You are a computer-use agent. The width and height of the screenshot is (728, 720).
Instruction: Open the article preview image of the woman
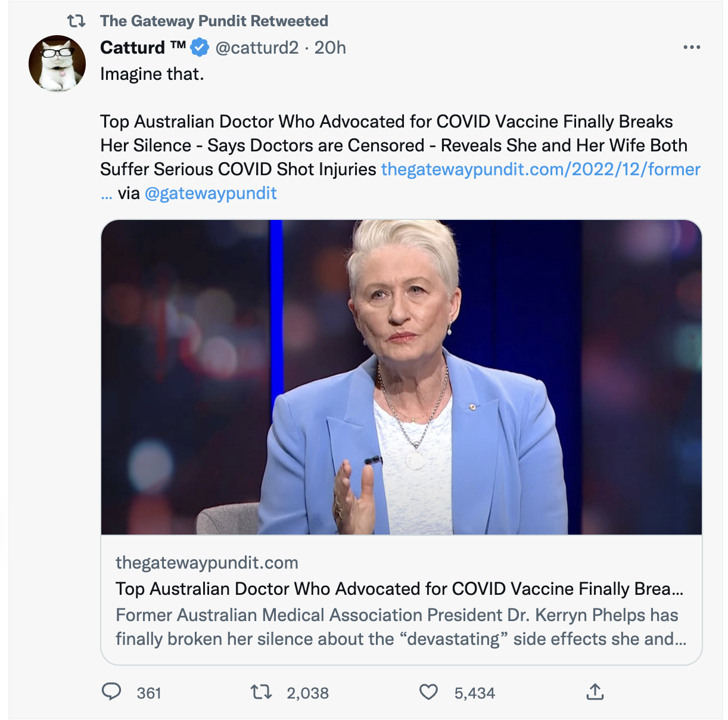point(401,377)
